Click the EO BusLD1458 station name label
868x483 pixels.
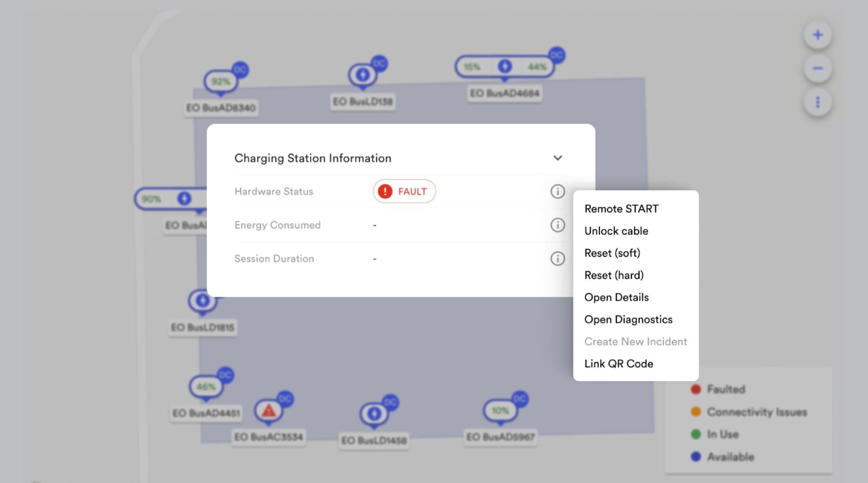[x=374, y=440]
